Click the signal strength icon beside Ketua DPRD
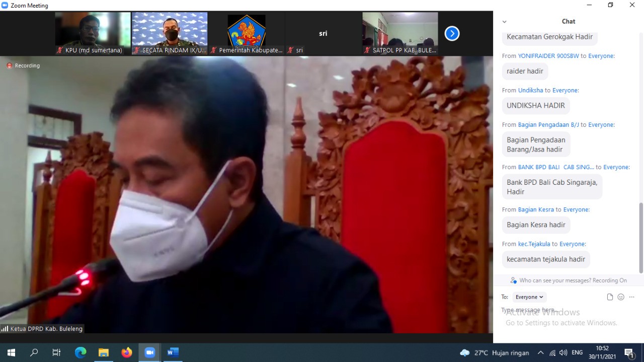The height and width of the screenshot is (362, 644). tap(5, 329)
